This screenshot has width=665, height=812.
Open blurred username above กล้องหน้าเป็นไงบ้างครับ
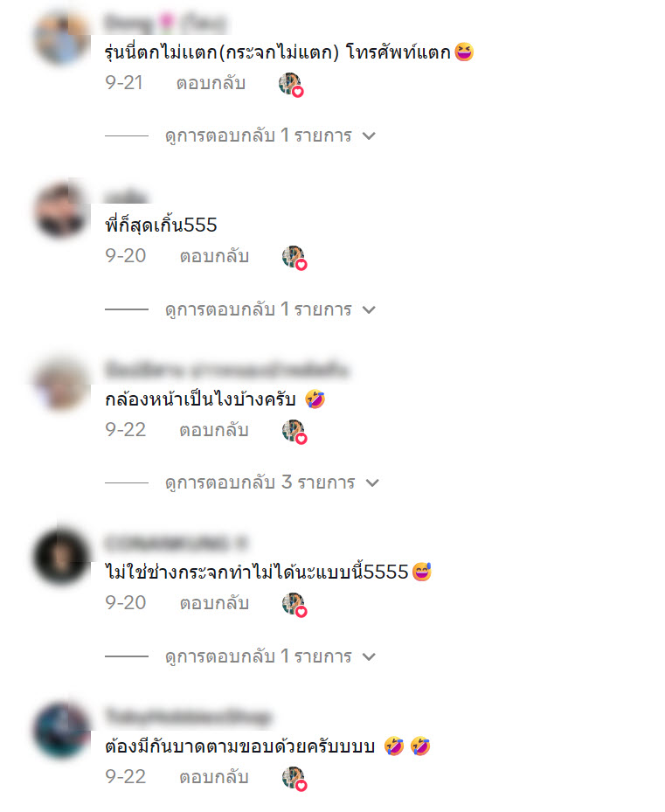pyautogui.click(x=227, y=370)
